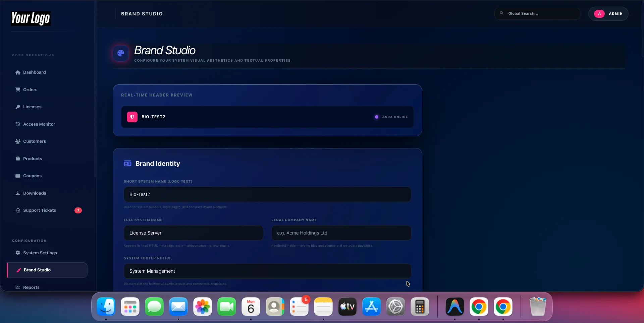This screenshot has width=644, height=323.
Task: Click the pink admin avatar circle
Action: [599, 14]
